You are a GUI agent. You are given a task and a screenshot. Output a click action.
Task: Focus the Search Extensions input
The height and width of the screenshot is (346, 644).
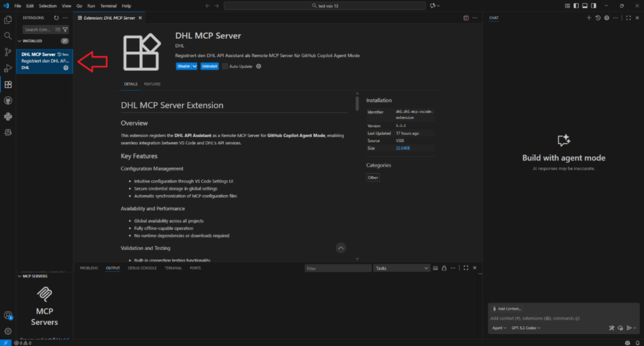pyautogui.click(x=39, y=29)
